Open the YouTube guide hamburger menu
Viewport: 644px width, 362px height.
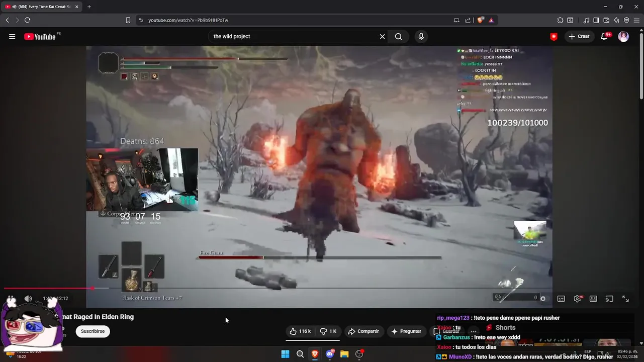pos(12,36)
